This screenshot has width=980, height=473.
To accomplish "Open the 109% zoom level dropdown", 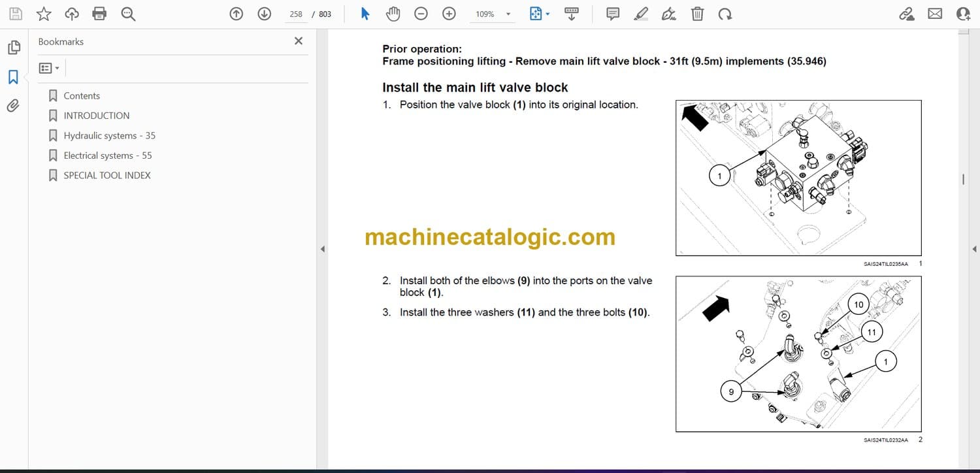I will 507,14.
